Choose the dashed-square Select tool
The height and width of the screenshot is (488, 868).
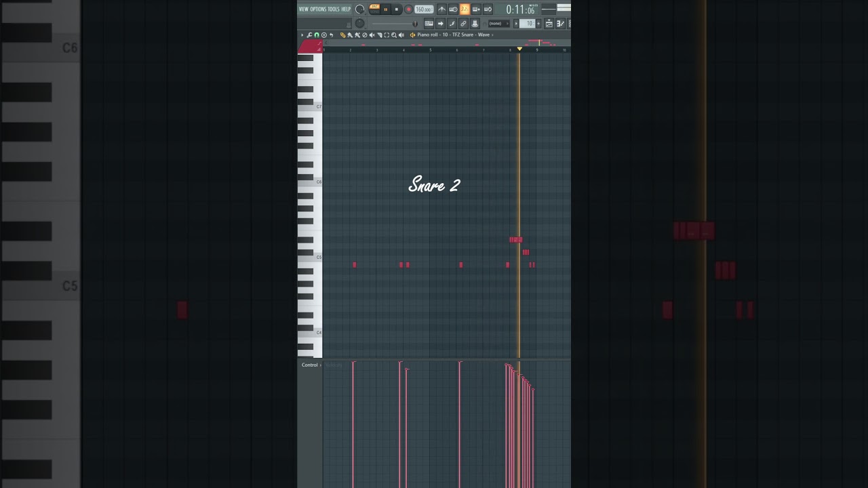387,35
